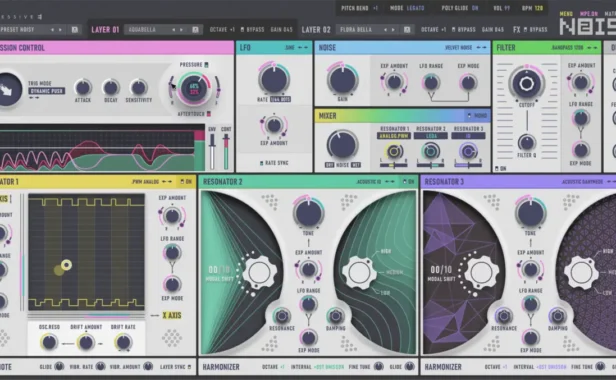Click MPE ON in header
This screenshot has width=616, height=380.
coord(588,14)
